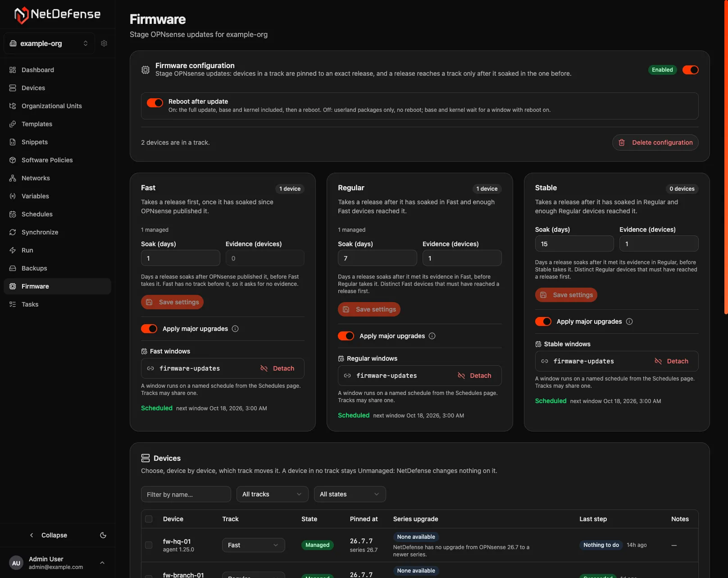Open Organizational Units in sidebar

click(57, 106)
